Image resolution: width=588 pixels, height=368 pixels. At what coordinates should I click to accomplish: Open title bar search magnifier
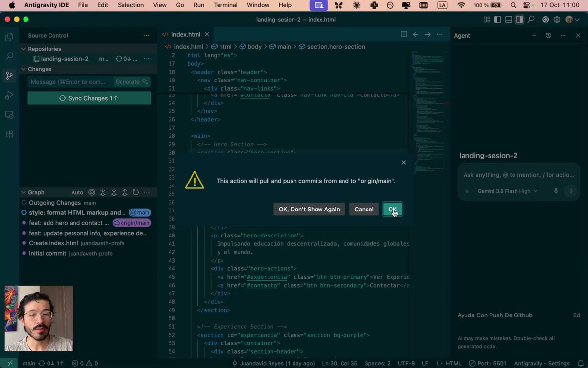tap(531, 20)
